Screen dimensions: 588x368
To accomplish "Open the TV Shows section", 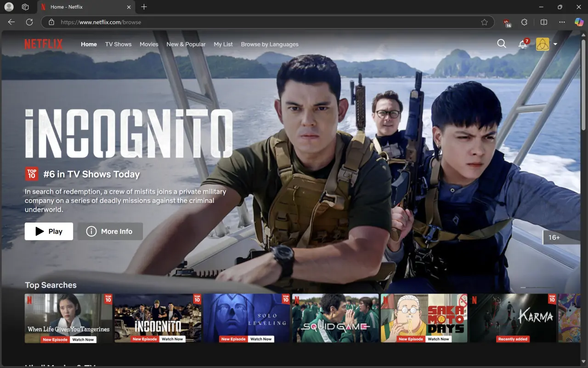I will tap(118, 44).
